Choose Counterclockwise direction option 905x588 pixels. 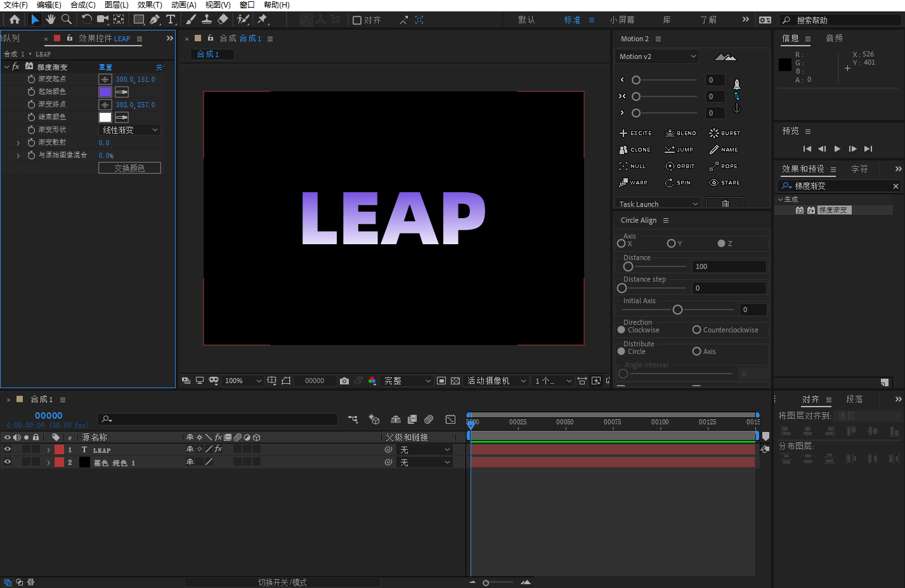point(696,330)
